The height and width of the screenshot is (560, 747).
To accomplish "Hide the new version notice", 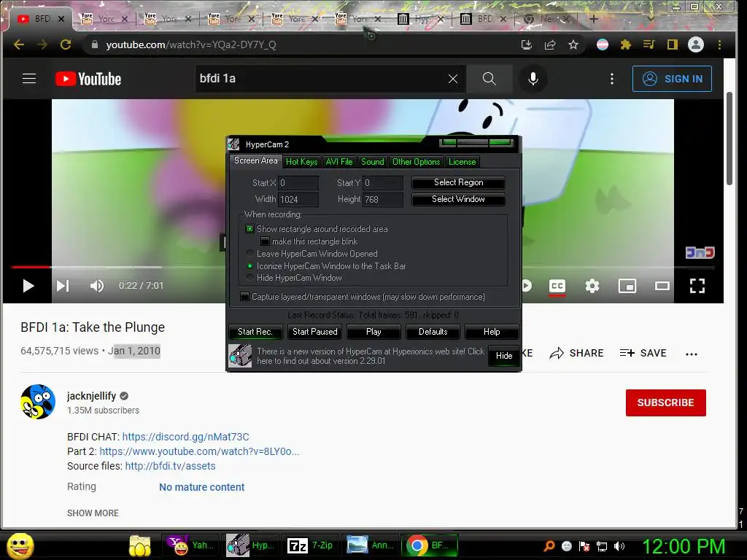I will pyautogui.click(x=504, y=356).
